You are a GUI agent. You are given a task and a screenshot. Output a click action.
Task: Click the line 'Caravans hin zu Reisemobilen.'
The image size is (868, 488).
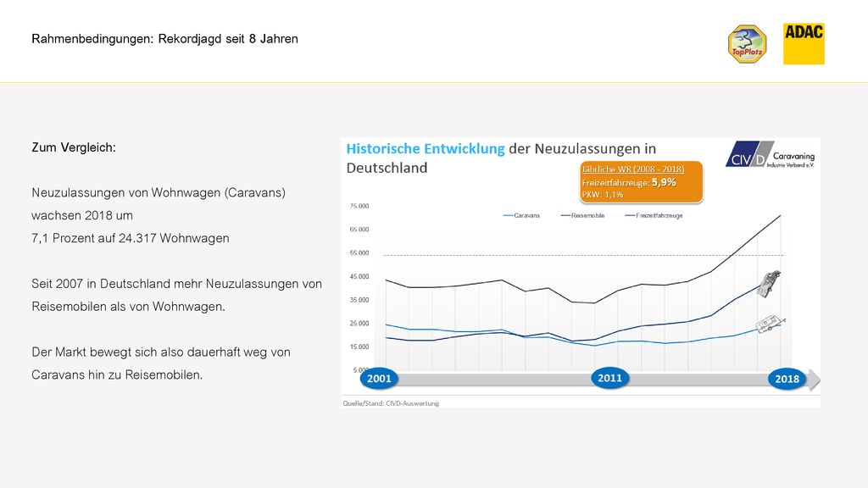(x=117, y=375)
